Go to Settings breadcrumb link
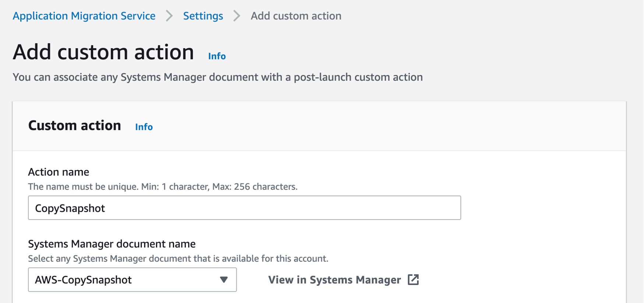 coord(203,16)
